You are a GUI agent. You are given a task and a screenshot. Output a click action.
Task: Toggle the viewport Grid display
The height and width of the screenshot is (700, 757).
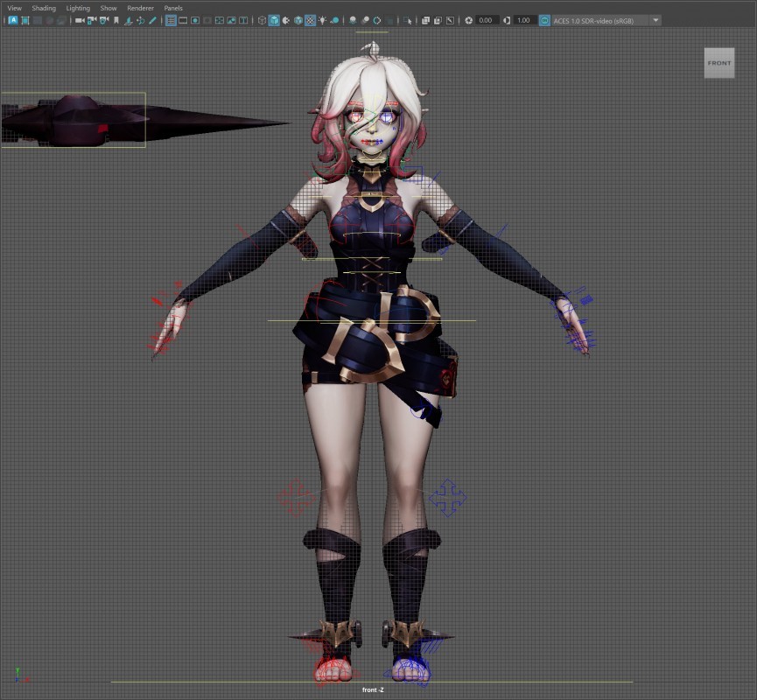[171, 20]
